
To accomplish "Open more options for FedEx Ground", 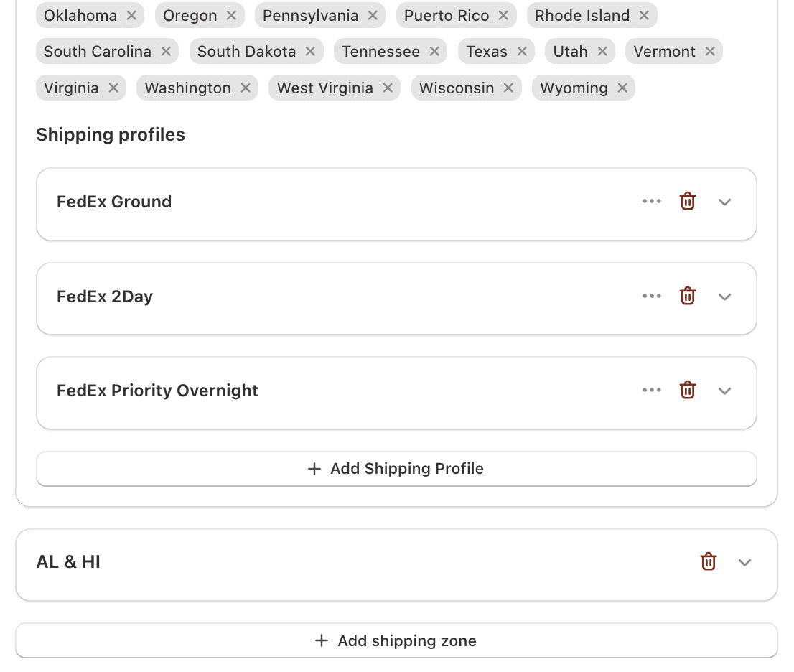I will (x=652, y=202).
